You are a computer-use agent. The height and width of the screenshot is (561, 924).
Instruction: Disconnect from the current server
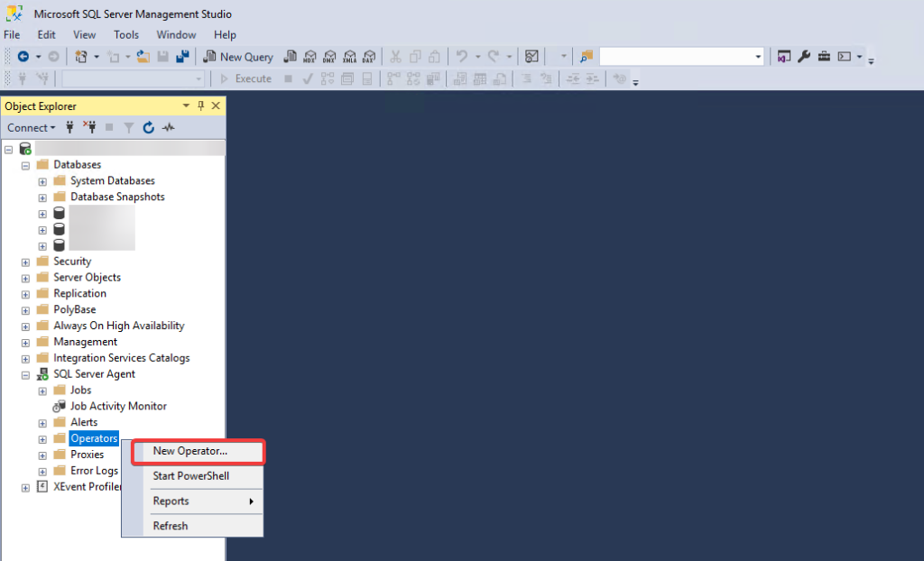tap(90, 127)
